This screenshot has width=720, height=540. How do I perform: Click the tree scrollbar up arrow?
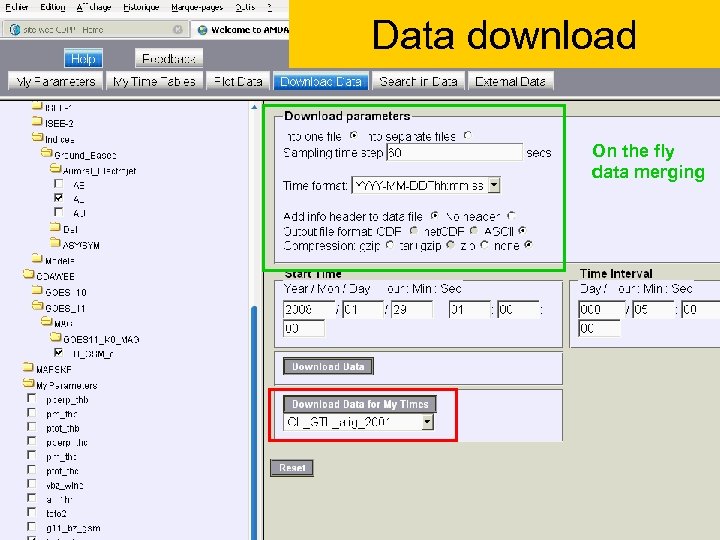[254, 107]
